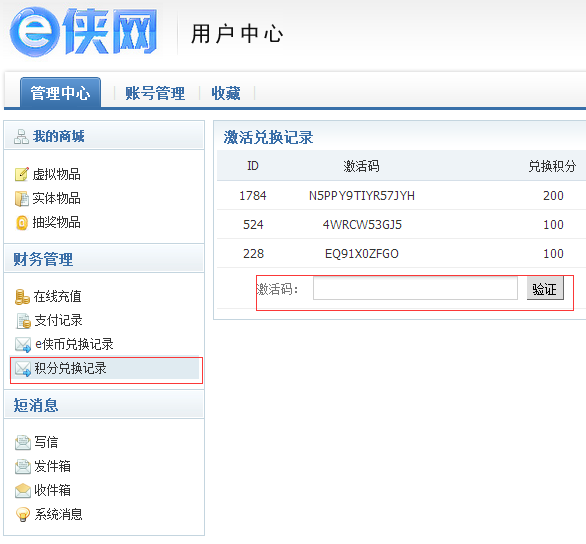The height and width of the screenshot is (544, 586).
Task: Select activation code N5PPY9TIYR57JYH row
Action: point(401,195)
